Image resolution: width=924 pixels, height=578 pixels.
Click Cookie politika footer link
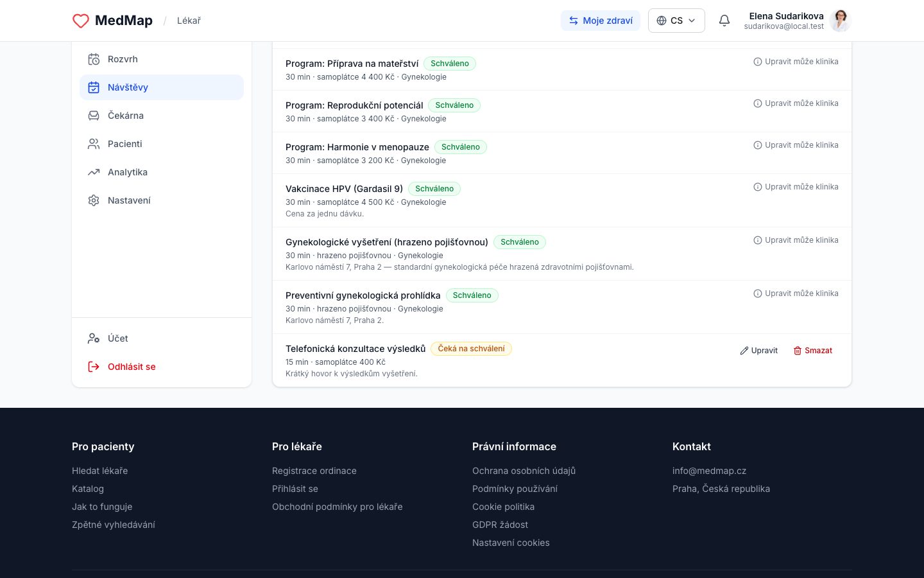(503, 507)
